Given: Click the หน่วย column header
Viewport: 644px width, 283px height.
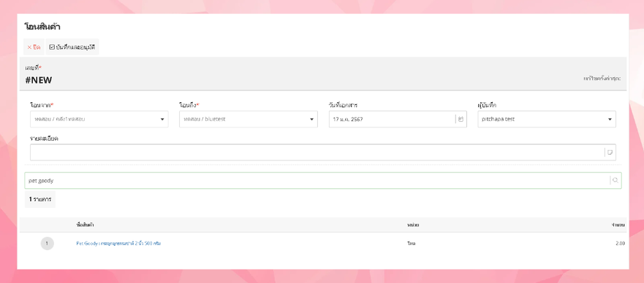Looking at the screenshot, I should point(413,225).
